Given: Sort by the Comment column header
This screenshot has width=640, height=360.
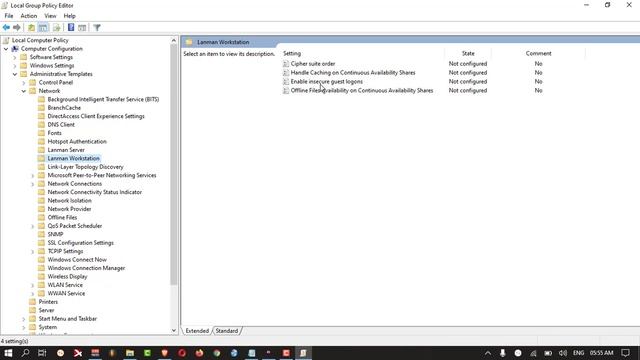Looking at the screenshot, I should pyautogui.click(x=538, y=53).
